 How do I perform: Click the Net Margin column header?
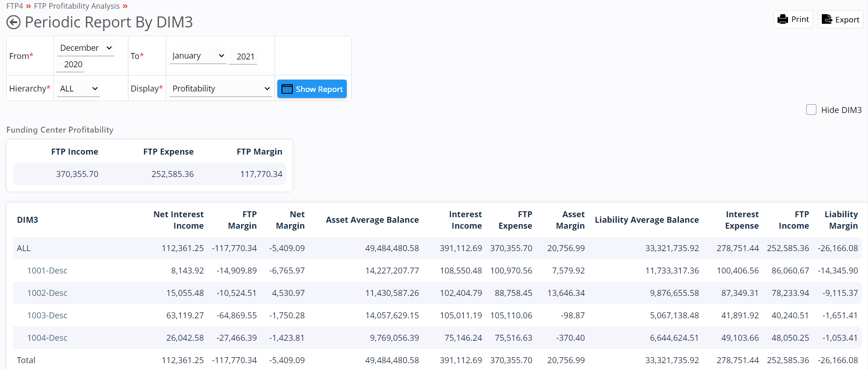click(290, 220)
